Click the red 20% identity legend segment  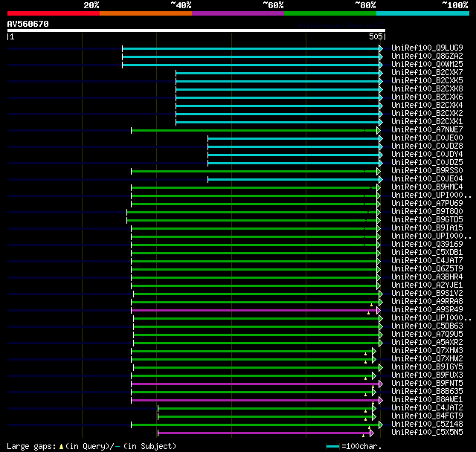pyautogui.click(x=53, y=13)
